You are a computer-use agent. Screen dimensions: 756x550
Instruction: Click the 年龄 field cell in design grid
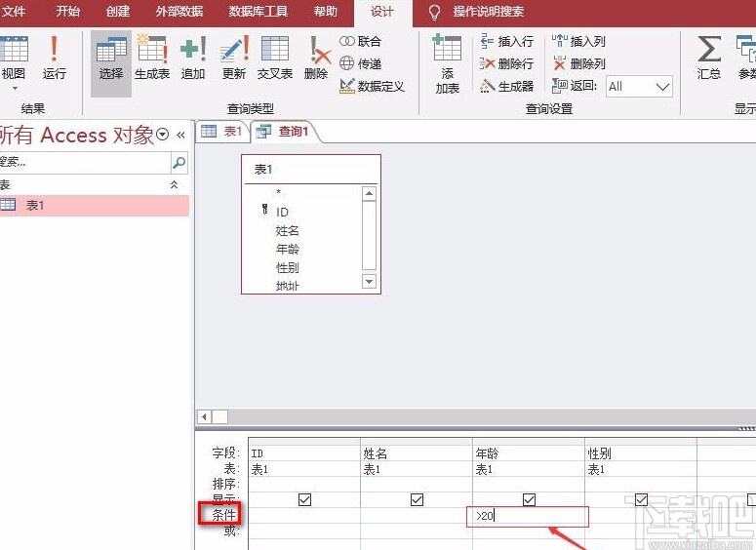point(529,453)
